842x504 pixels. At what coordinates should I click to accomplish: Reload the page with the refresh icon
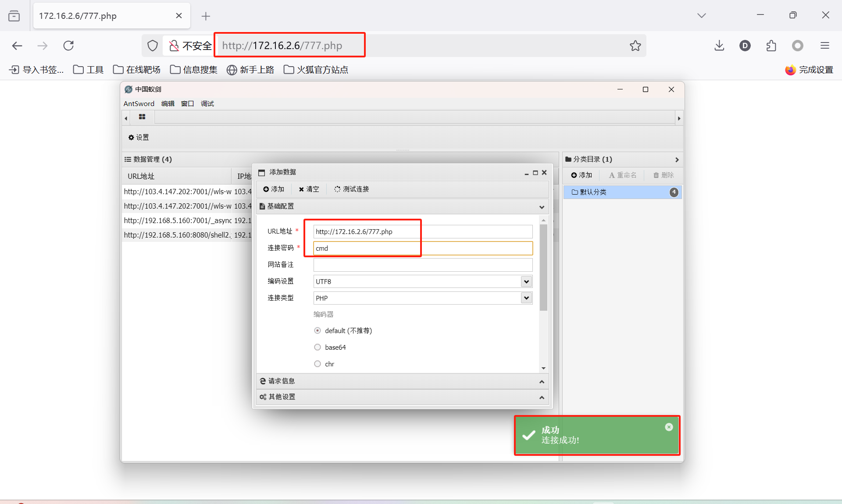point(68,46)
